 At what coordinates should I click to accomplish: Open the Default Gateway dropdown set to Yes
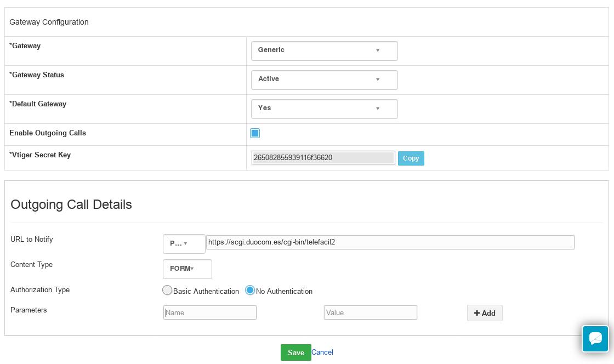pyautogui.click(x=323, y=109)
